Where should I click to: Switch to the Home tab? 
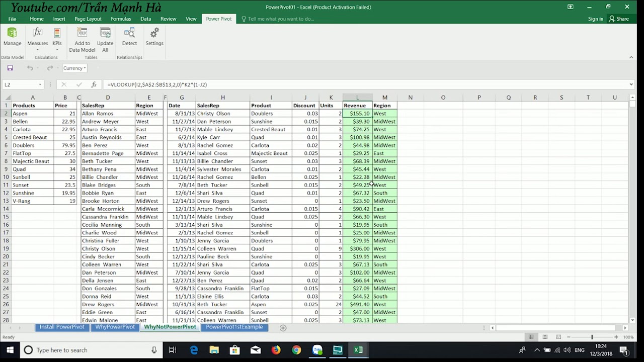point(37,19)
